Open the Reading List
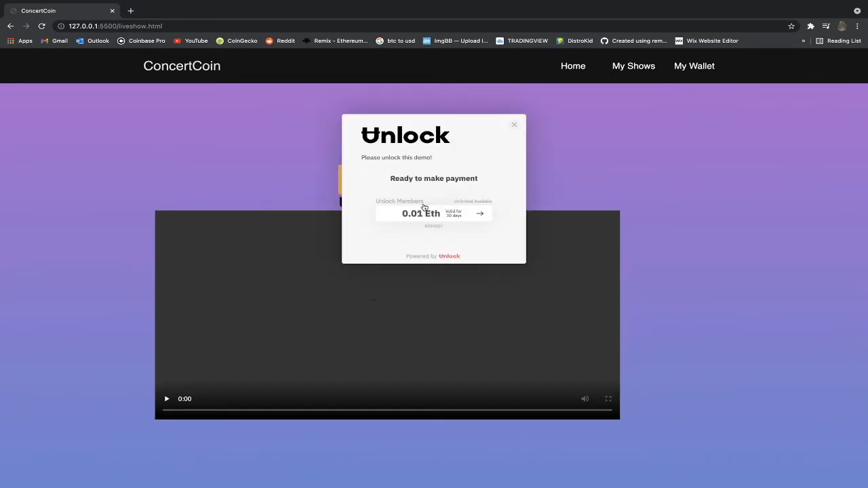868x488 pixels. click(838, 41)
